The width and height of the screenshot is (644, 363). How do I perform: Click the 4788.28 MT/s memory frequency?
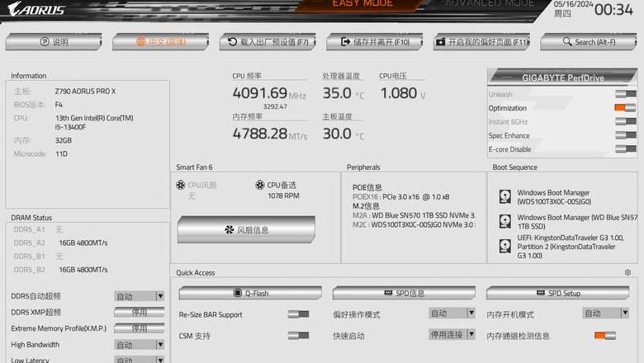click(270, 134)
